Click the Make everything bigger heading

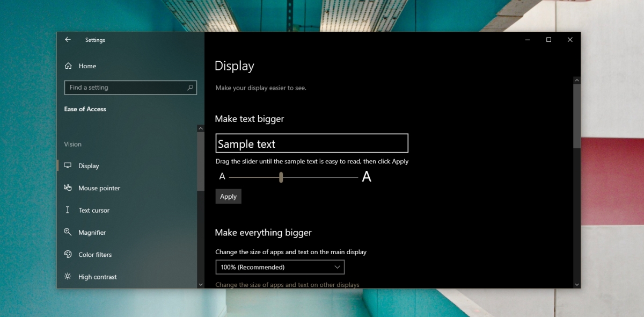[263, 233]
